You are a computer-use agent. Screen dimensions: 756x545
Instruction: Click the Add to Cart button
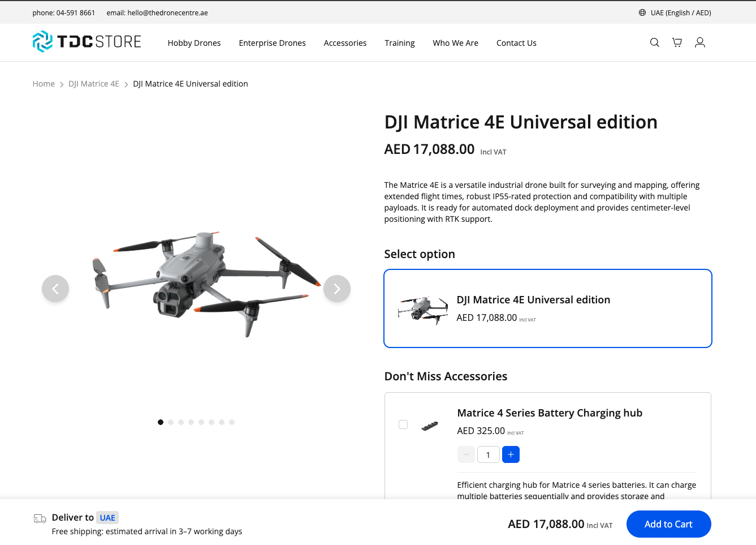coord(668,524)
